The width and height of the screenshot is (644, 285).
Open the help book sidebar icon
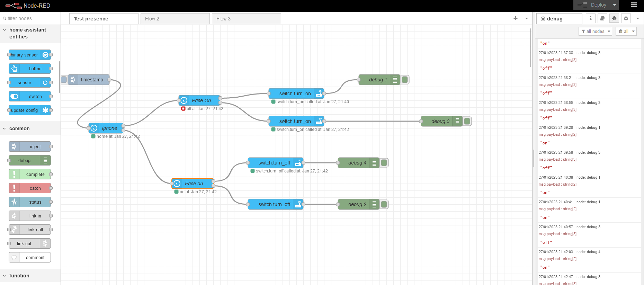[x=602, y=18]
